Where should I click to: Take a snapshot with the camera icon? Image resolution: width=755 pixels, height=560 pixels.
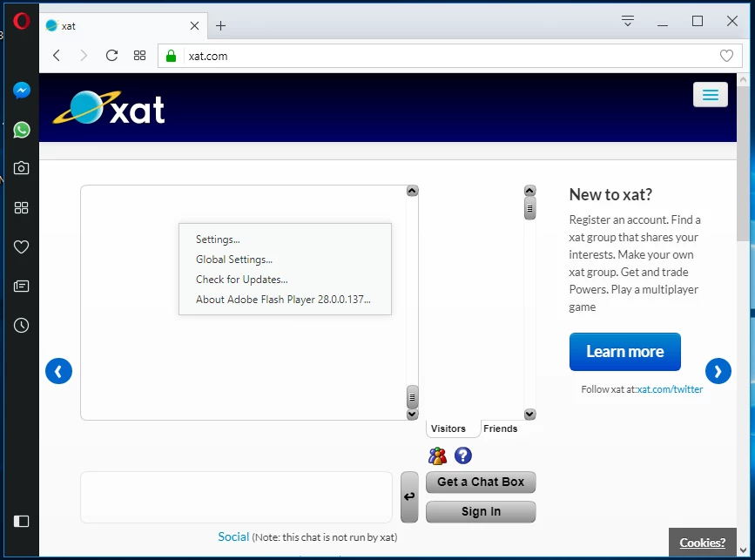(x=21, y=168)
